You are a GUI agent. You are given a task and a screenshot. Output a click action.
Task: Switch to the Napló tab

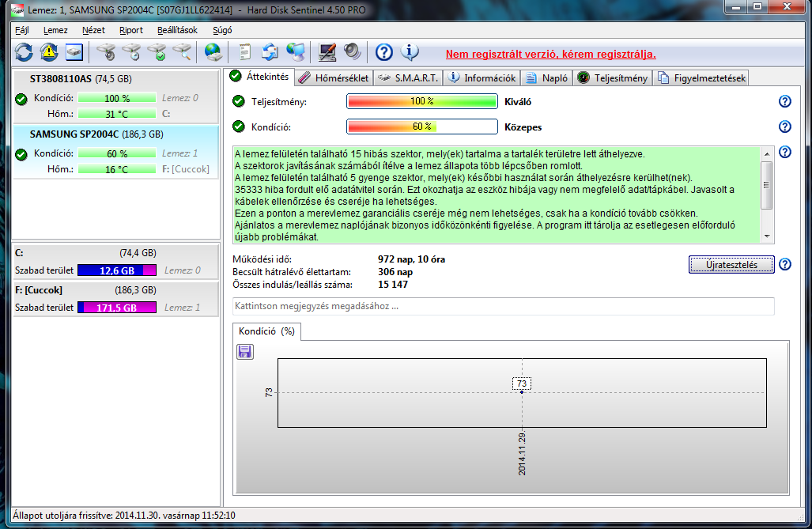pos(547,78)
